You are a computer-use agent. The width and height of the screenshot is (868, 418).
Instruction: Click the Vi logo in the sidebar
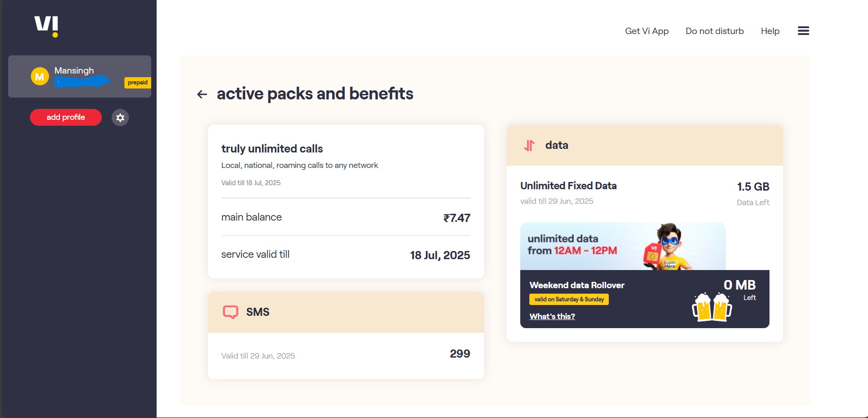pyautogui.click(x=46, y=26)
